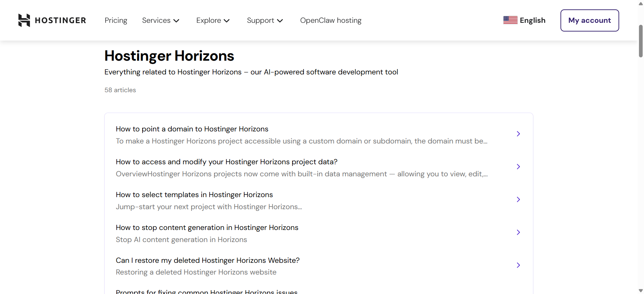644x294 pixels.
Task: Click the scrollbar down arrow
Action: [x=641, y=291]
